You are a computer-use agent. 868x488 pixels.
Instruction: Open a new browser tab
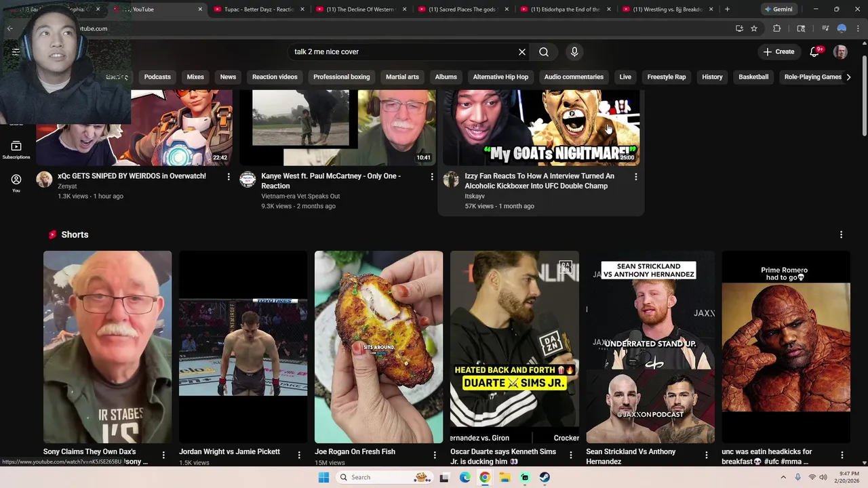coord(727,9)
